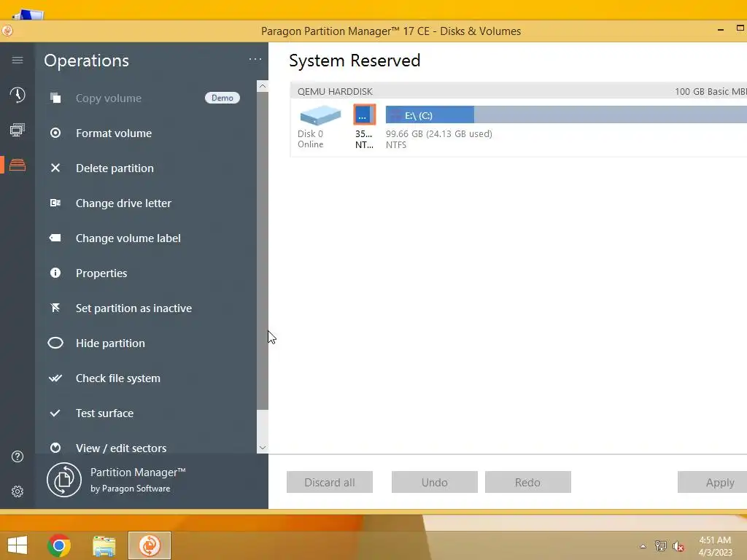
Task: Click the Undo button
Action: point(435,483)
